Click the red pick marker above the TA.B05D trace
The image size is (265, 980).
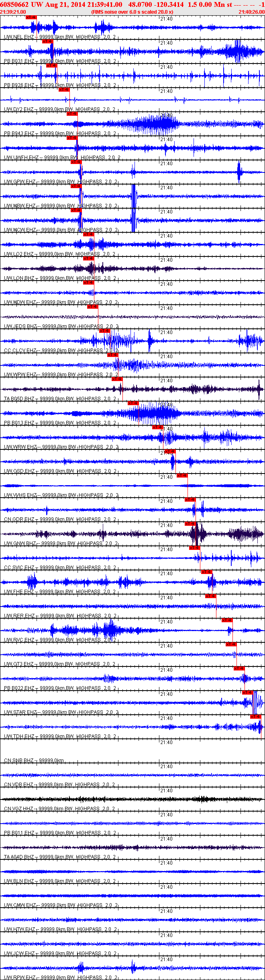117,379
